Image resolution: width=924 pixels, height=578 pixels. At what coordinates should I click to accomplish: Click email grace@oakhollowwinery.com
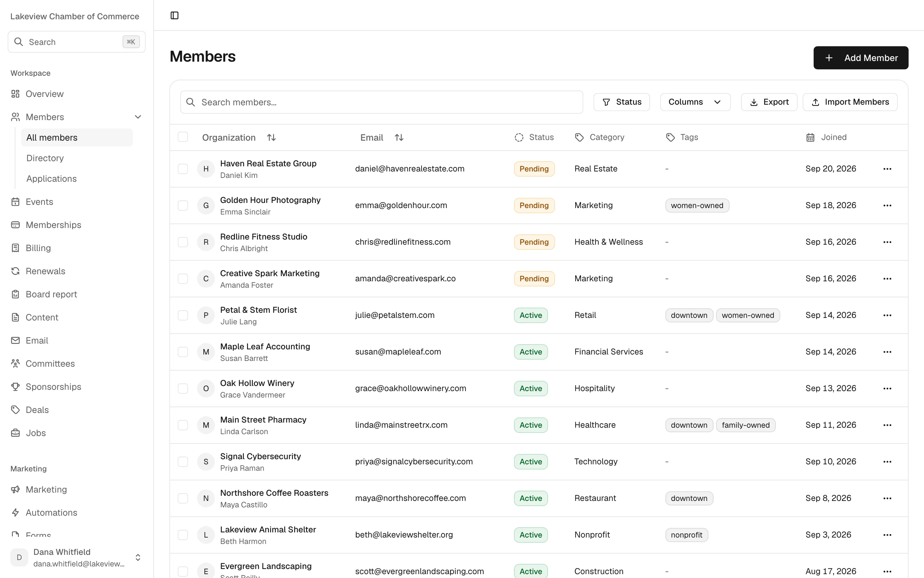[410, 389]
